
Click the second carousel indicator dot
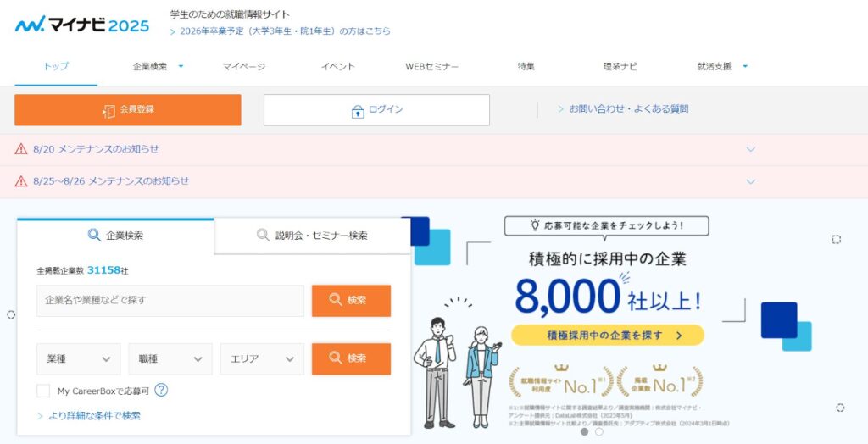point(599,431)
